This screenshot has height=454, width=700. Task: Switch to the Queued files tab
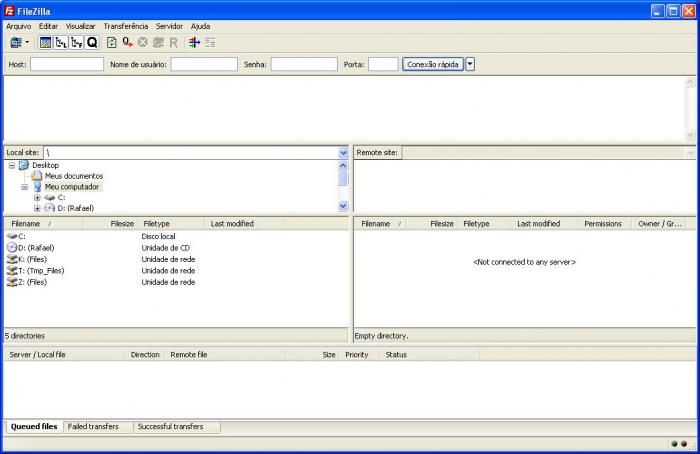[34, 426]
